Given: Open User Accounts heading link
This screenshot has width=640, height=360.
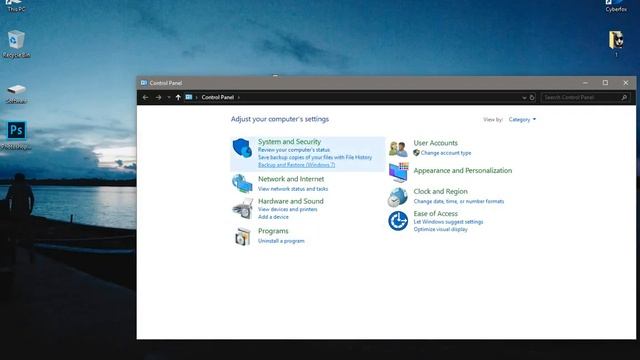Looking at the screenshot, I should coord(436,143).
